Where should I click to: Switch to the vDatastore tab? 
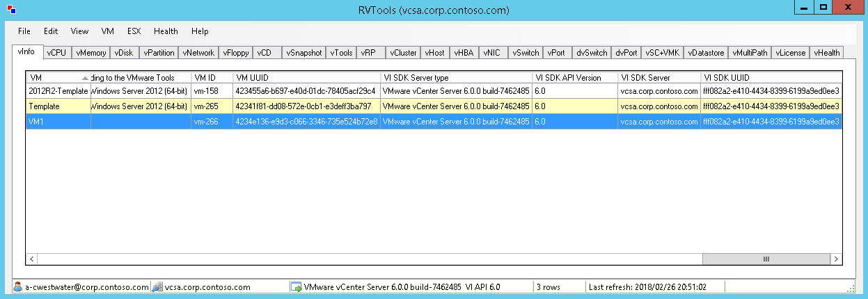pos(707,53)
